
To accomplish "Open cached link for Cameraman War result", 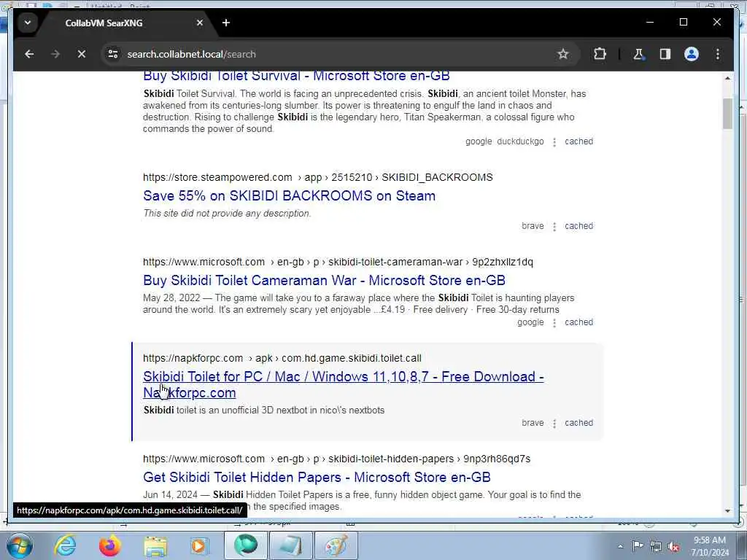I will (578, 322).
